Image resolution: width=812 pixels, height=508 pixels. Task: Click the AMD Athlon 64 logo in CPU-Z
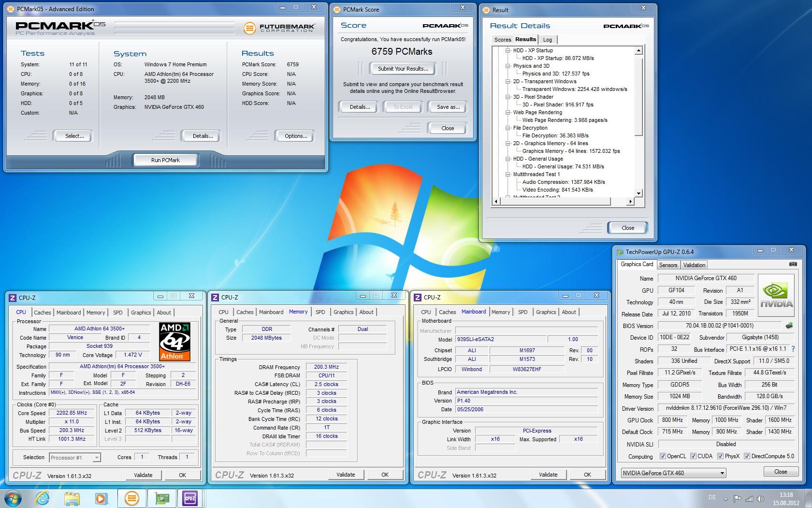(174, 342)
